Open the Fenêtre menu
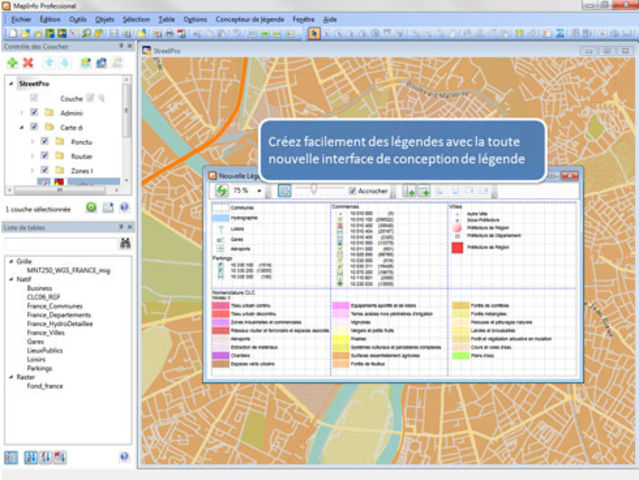 point(304,19)
